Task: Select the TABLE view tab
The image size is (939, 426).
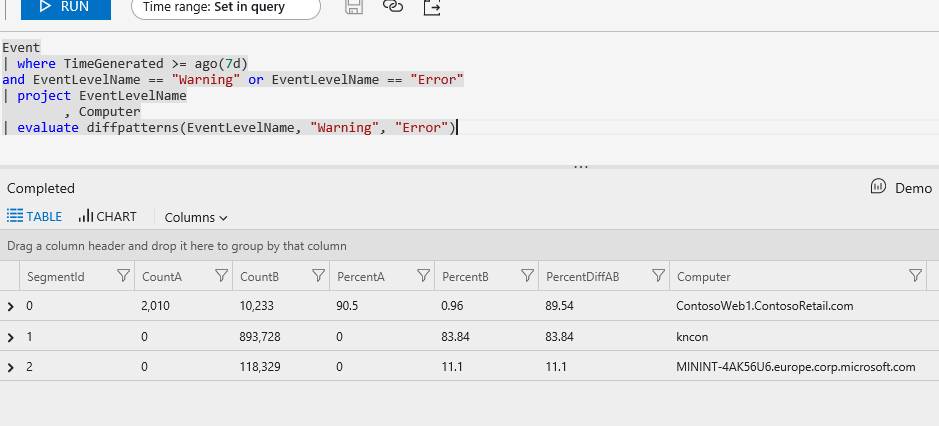Action: (35, 217)
